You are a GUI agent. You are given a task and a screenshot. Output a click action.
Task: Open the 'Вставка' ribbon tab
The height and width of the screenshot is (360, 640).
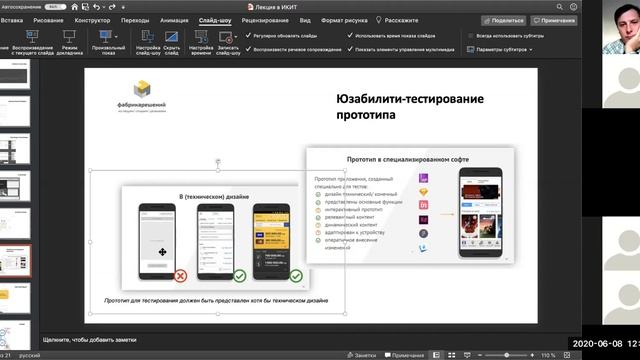(12, 20)
